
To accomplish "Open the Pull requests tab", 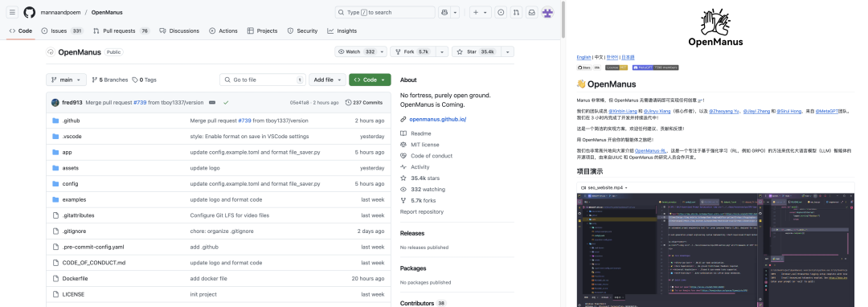I will coord(121,31).
